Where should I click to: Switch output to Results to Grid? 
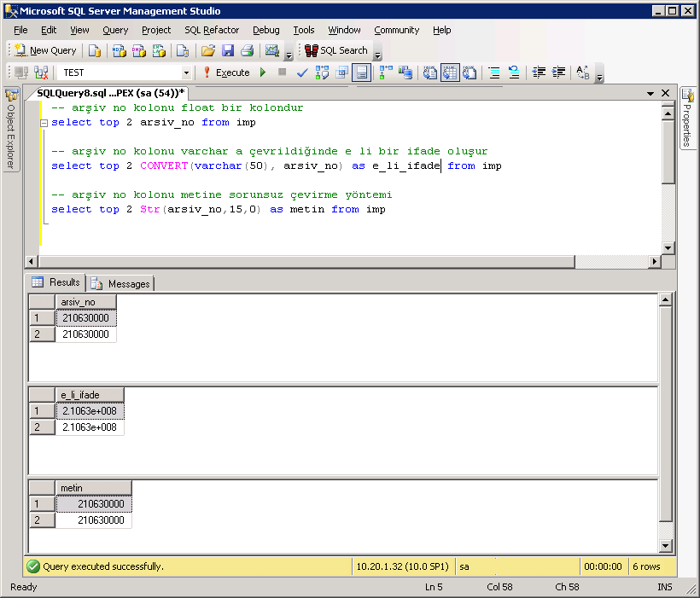click(x=450, y=73)
